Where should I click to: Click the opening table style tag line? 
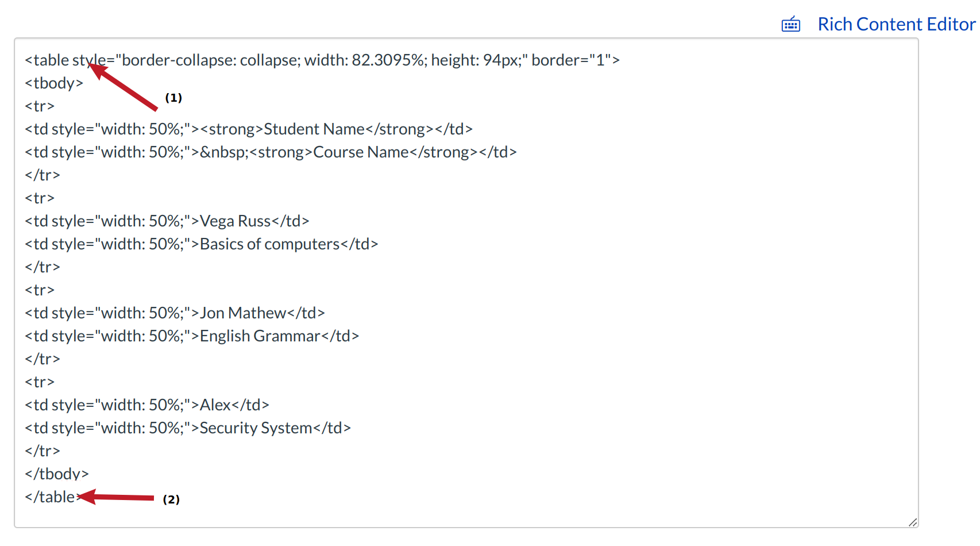(x=322, y=60)
